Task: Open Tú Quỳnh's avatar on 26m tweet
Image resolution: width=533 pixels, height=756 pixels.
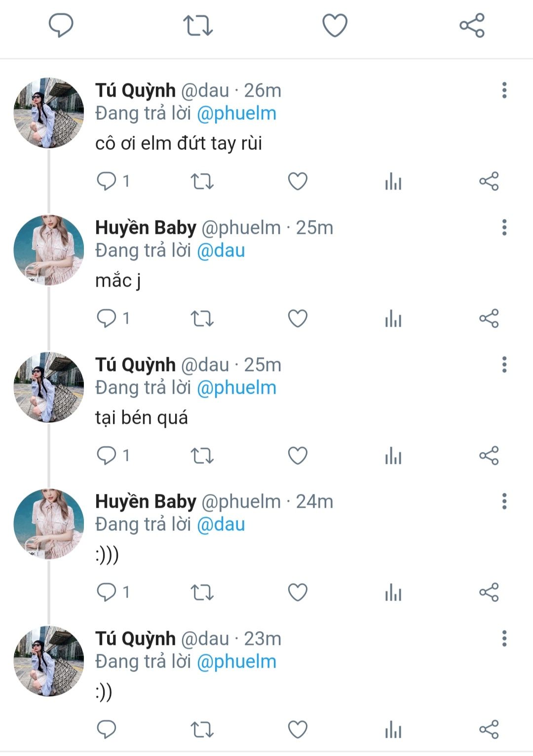Action: pos(48,113)
